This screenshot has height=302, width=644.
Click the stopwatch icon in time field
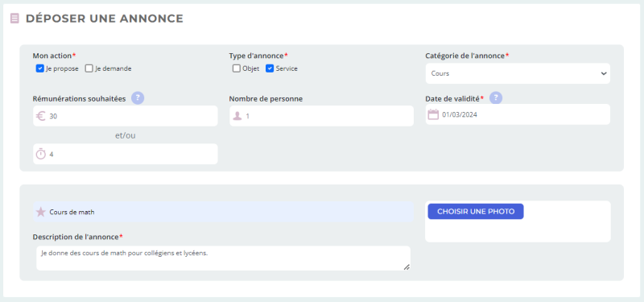pyautogui.click(x=41, y=155)
